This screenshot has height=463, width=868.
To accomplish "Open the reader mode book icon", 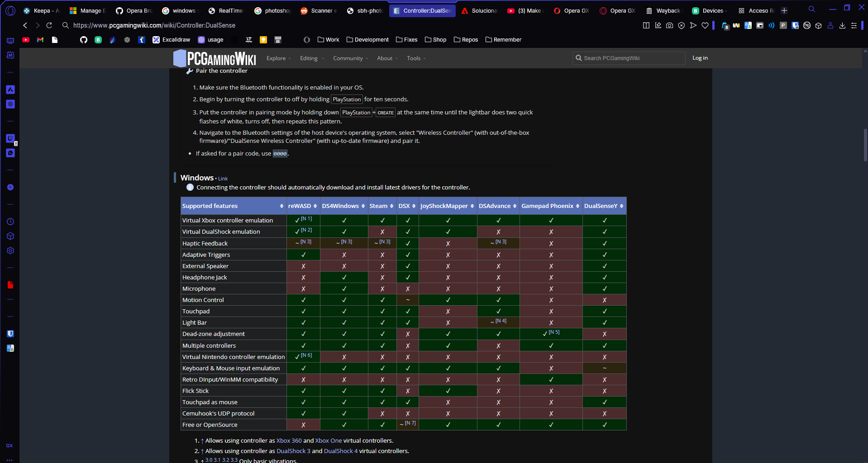I will point(646,25).
